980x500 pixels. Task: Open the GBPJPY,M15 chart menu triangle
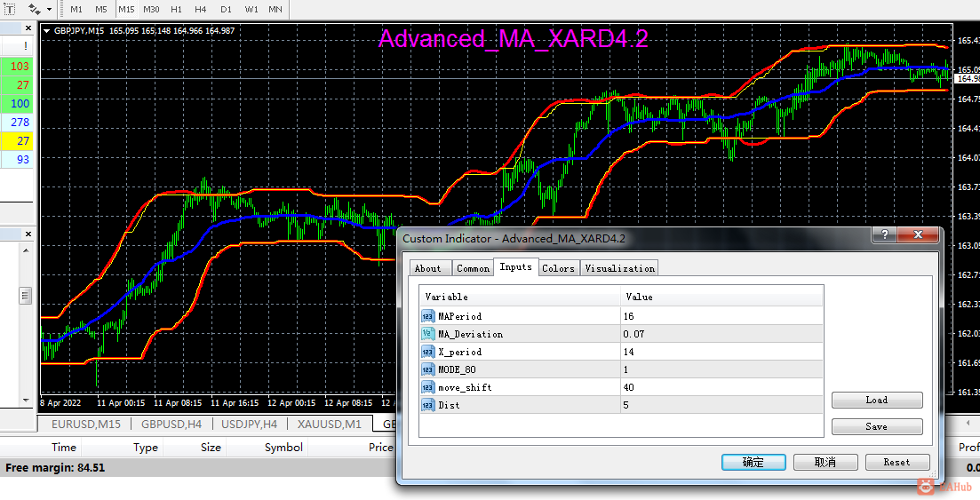(x=46, y=30)
